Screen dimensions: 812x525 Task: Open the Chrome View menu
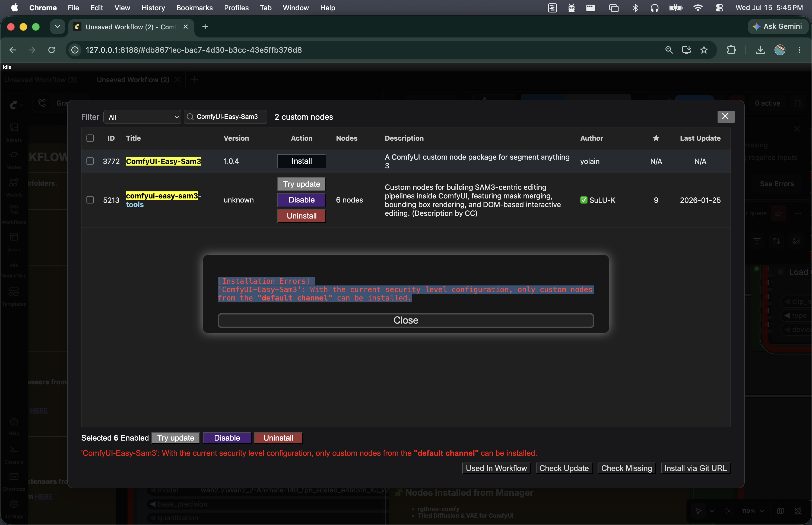pyautogui.click(x=122, y=8)
